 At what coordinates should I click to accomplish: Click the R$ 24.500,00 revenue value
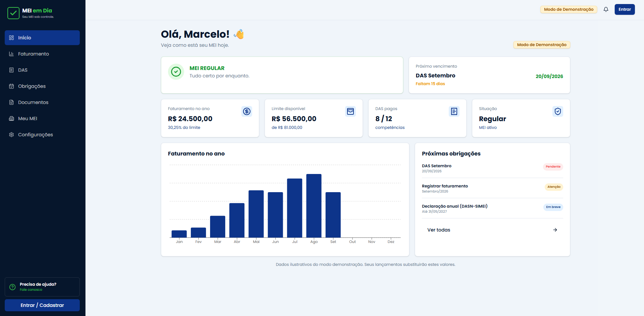(x=190, y=119)
